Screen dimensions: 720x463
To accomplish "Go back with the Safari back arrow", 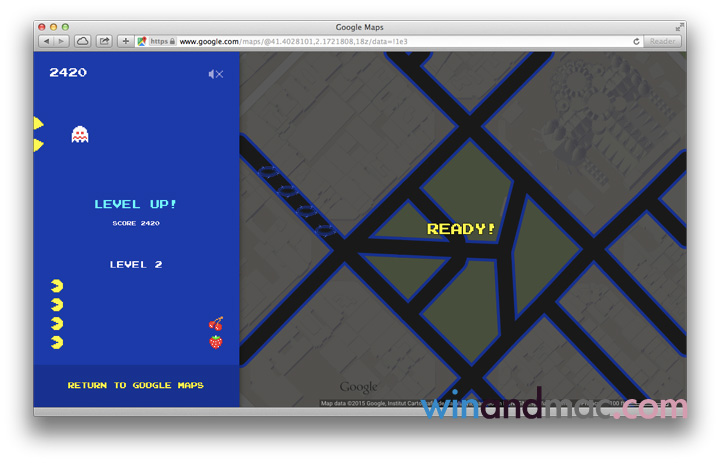I will (46, 41).
